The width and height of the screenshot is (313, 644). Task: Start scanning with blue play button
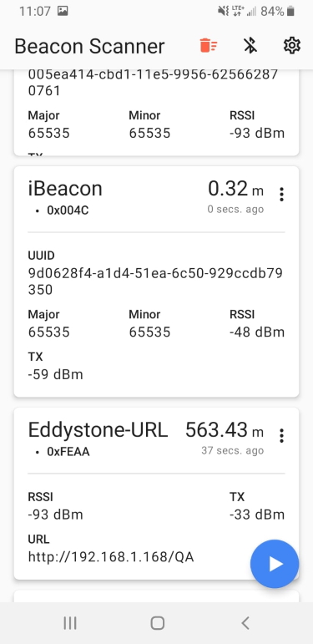pyautogui.click(x=275, y=564)
